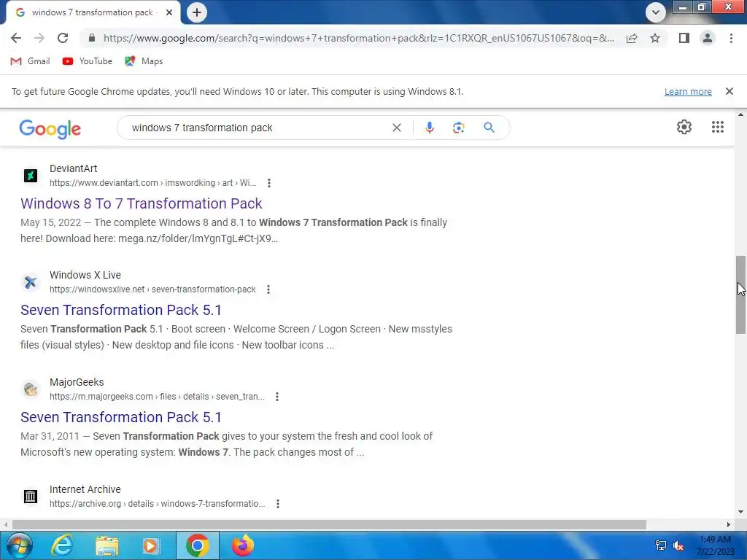The height and width of the screenshot is (560, 747).
Task: Click network tray icon
Action: click(x=661, y=545)
